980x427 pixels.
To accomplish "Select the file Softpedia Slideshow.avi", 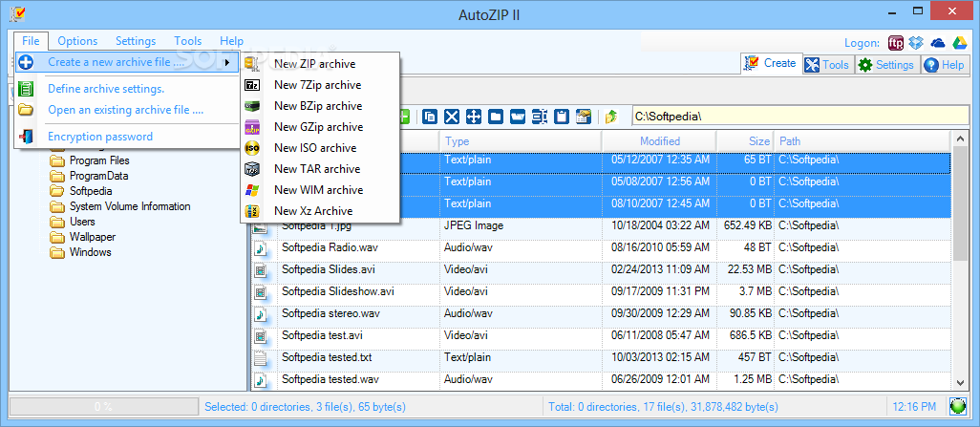I will 337,291.
